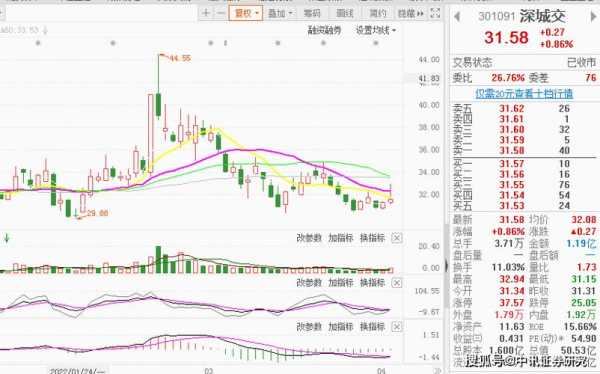Toggle 隐藏 to hide the side panel
This screenshot has width=600, height=374.
(x=411, y=13)
